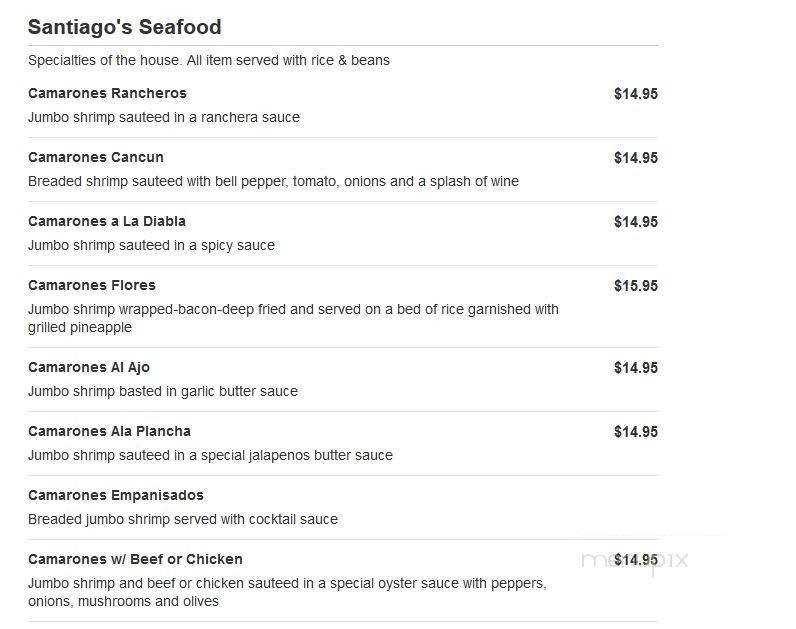Select the Camarones Al Ajo item

pyautogui.click(x=89, y=367)
